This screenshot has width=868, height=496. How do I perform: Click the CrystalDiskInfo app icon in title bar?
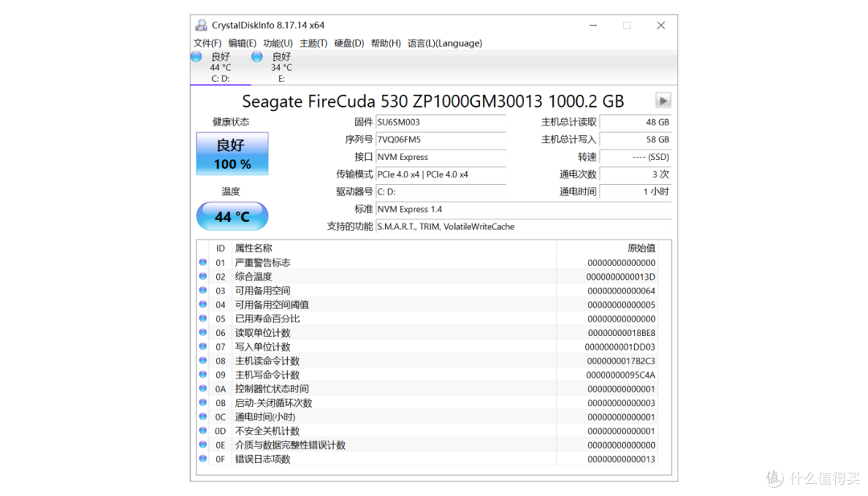click(x=201, y=26)
